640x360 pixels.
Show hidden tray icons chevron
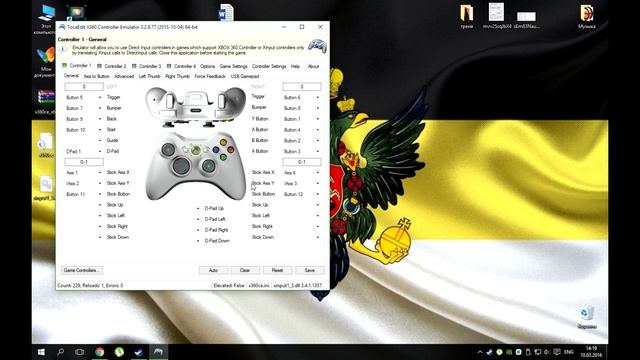click(480, 352)
